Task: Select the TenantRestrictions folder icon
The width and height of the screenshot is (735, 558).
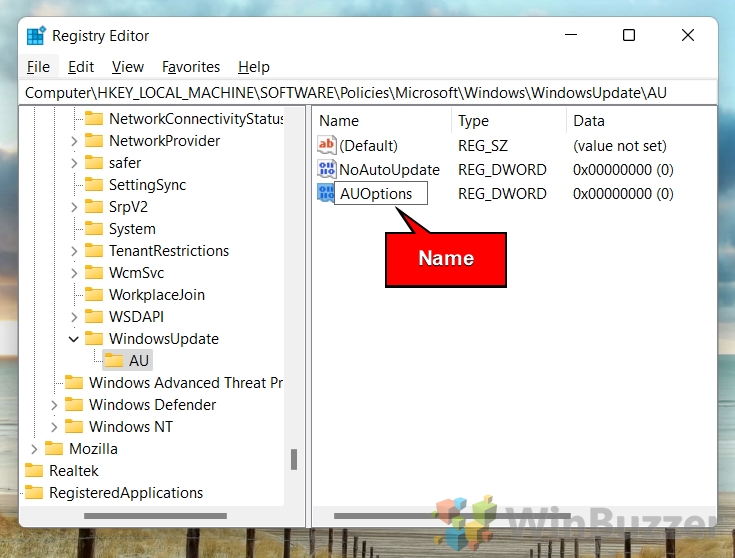Action: [x=94, y=251]
